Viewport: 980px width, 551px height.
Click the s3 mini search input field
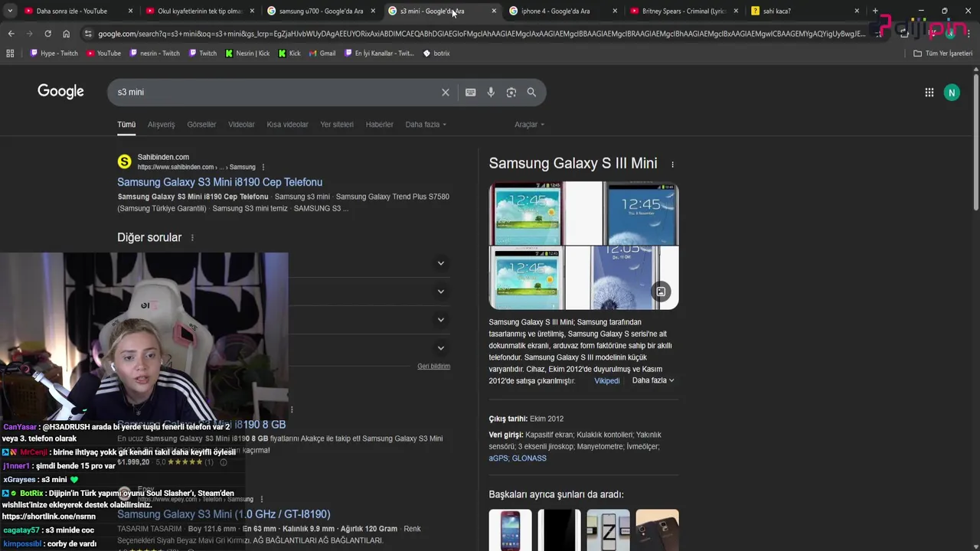tap(276, 93)
